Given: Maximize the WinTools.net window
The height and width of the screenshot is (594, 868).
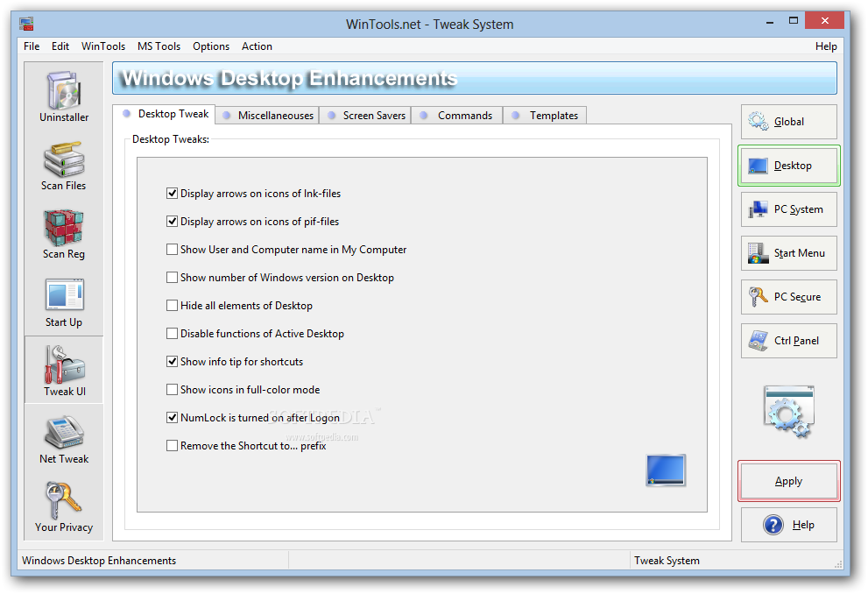Looking at the screenshot, I should click(x=794, y=21).
